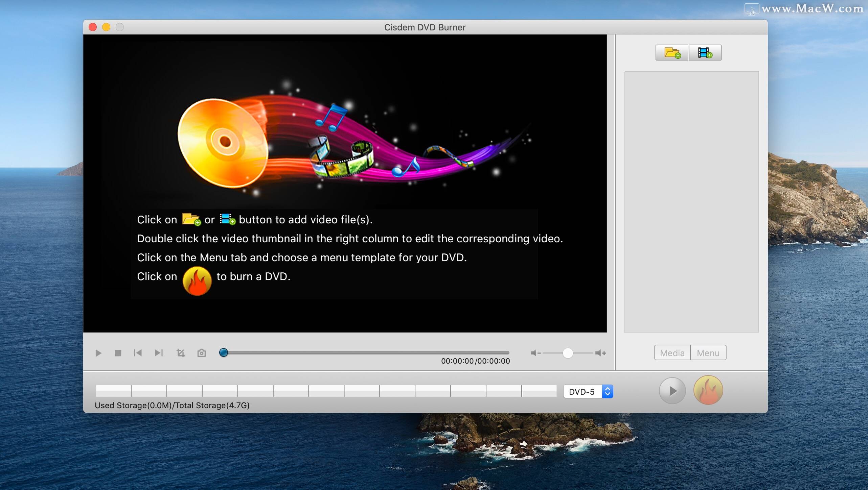Skip back to the previous video
This screenshot has width=868, height=490.
[138, 353]
